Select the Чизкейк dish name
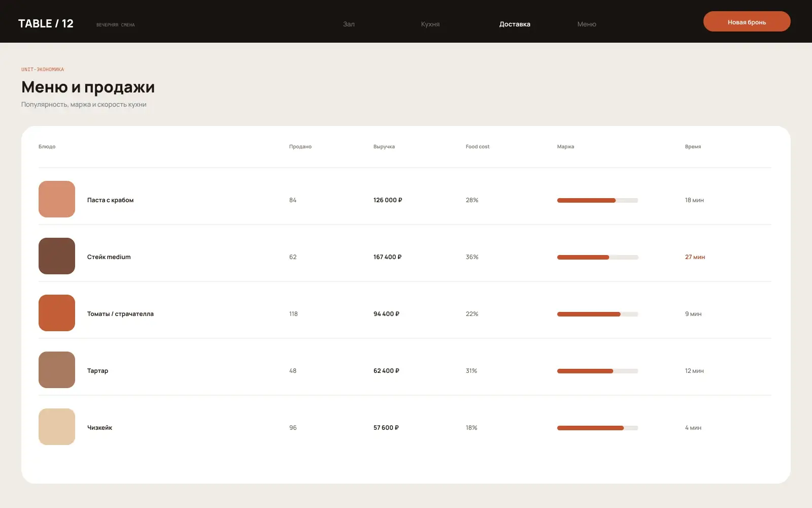Screen dimensions: 812x508 click(x=99, y=428)
